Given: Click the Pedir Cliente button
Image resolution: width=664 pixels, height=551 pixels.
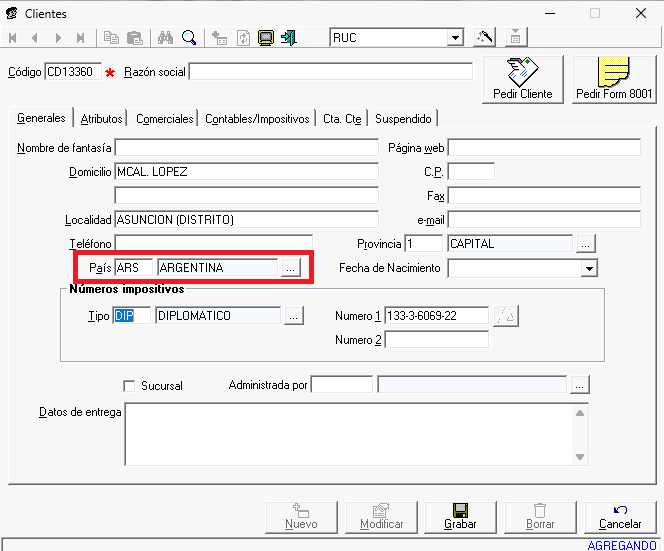Looking at the screenshot, I should (522, 80).
